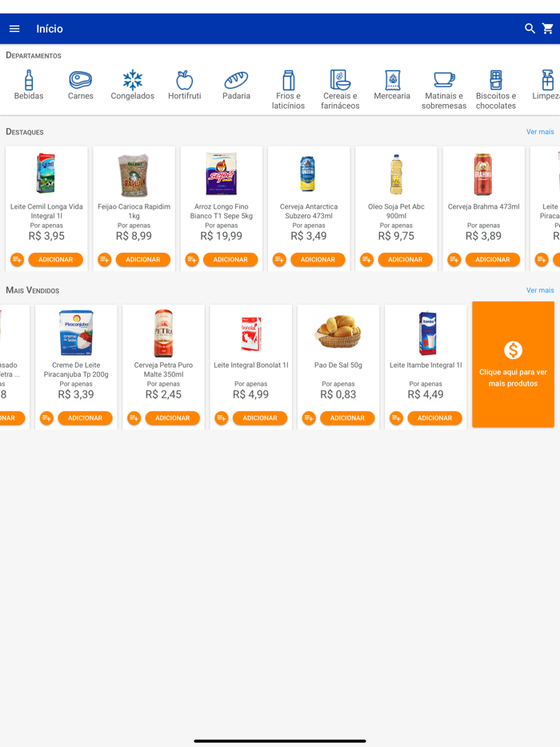Click the 'Leite Itambe Integral 1l' name
560x747 pixels.
tap(426, 366)
